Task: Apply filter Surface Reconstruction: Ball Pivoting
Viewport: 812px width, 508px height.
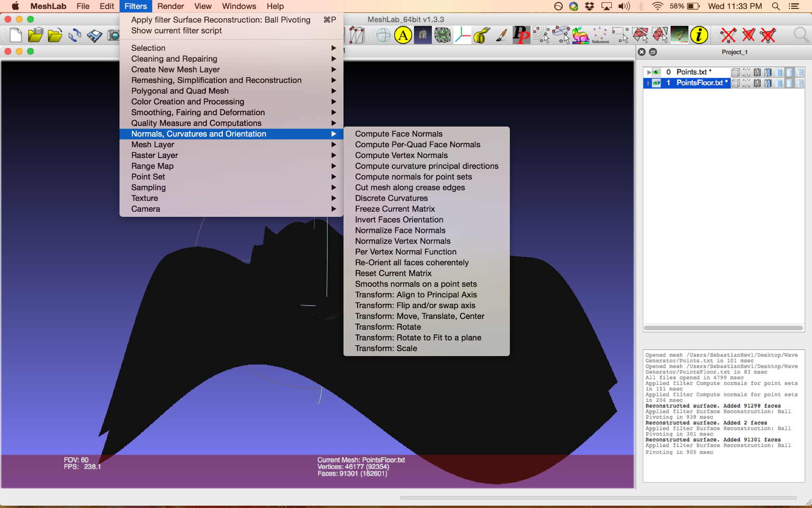Action: 231,20
